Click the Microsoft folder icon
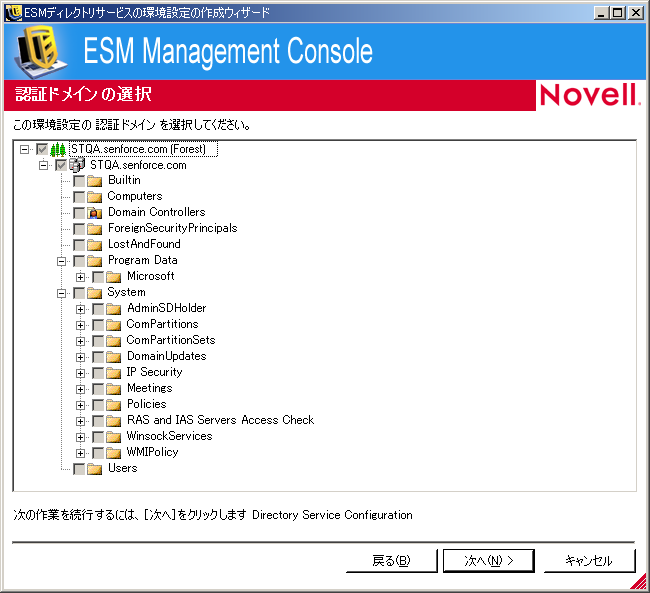650x593 pixels. pos(114,277)
